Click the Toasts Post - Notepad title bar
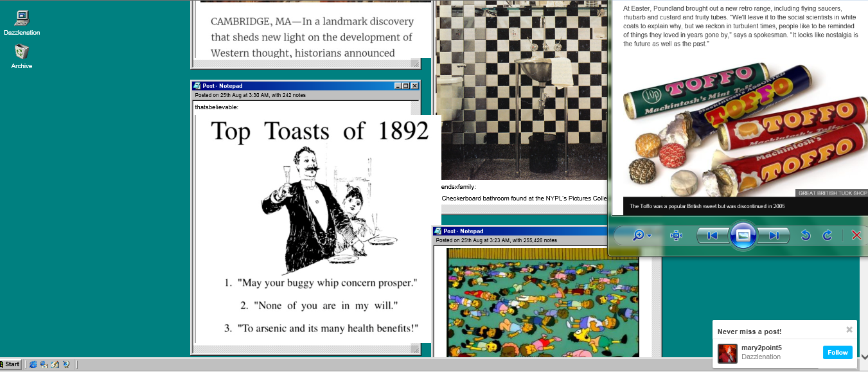The image size is (868, 372). click(x=306, y=85)
